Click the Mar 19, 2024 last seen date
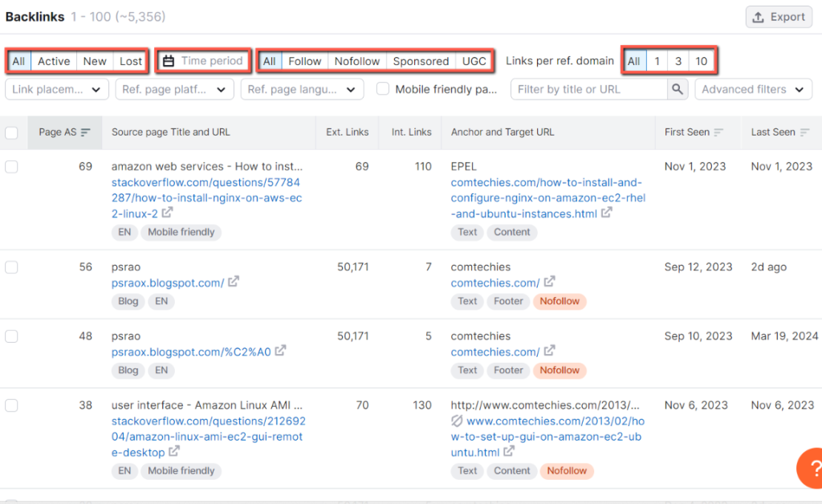Image resolution: width=822 pixels, height=504 pixels. (784, 336)
